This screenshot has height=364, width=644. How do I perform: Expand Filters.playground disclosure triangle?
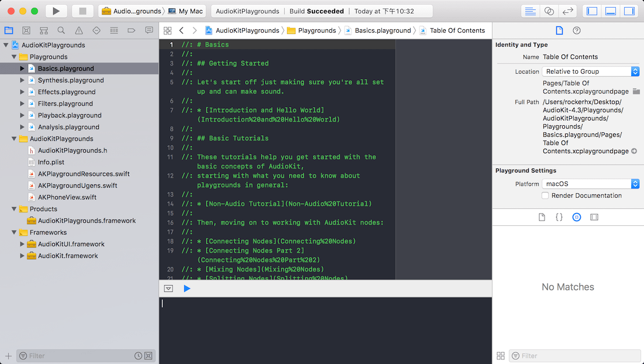pyautogui.click(x=22, y=104)
